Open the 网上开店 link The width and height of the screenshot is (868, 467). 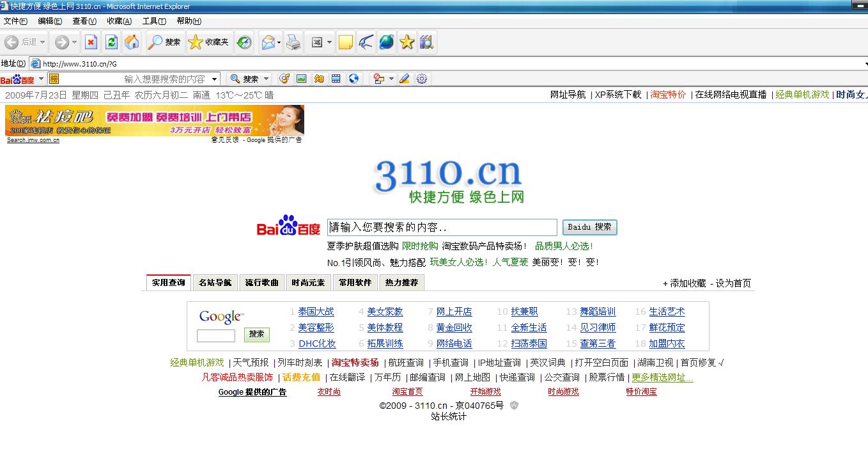(x=454, y=312)
